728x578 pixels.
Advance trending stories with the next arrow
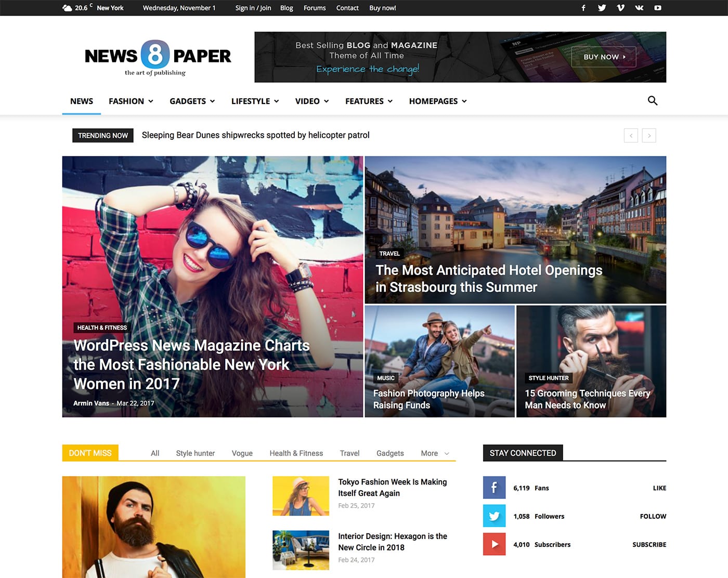click(649, 135)
